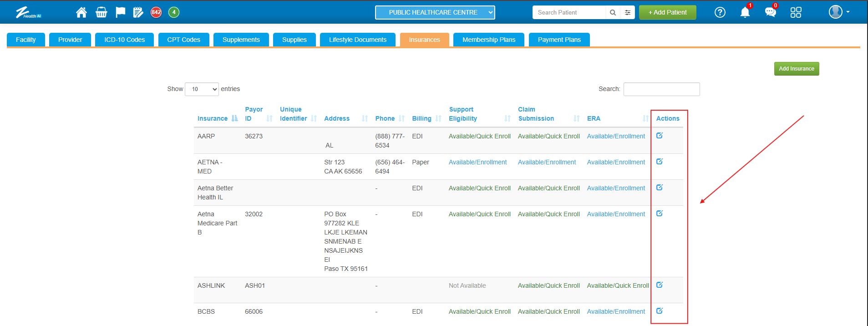868x326 pixels.
Task: Click edit icon for ASHLINK insurance
Action: tap(659, 285)
